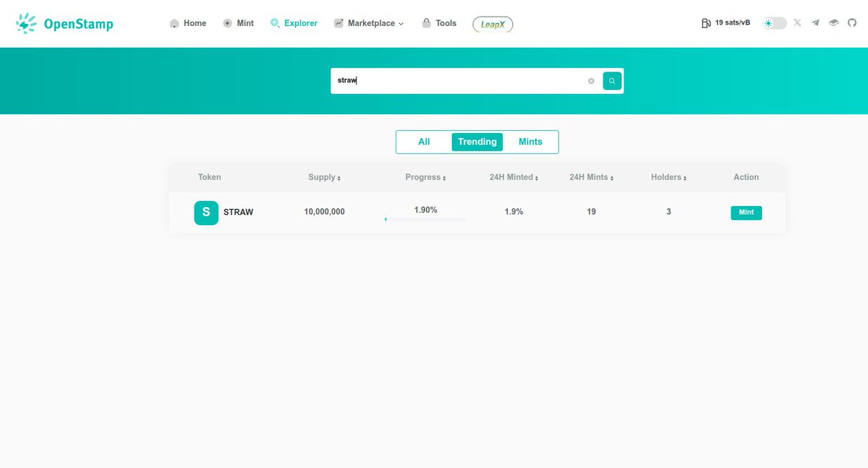Toggle the light/dark theme switch

[x=775, y=23]
